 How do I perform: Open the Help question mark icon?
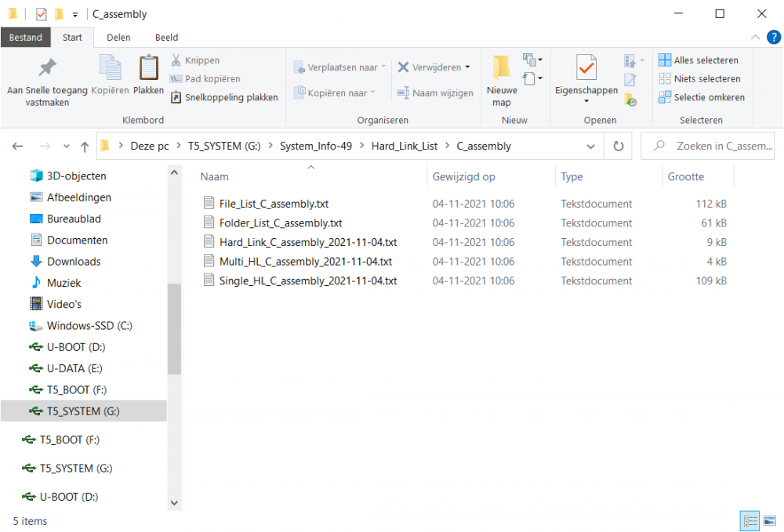point(774,37)
